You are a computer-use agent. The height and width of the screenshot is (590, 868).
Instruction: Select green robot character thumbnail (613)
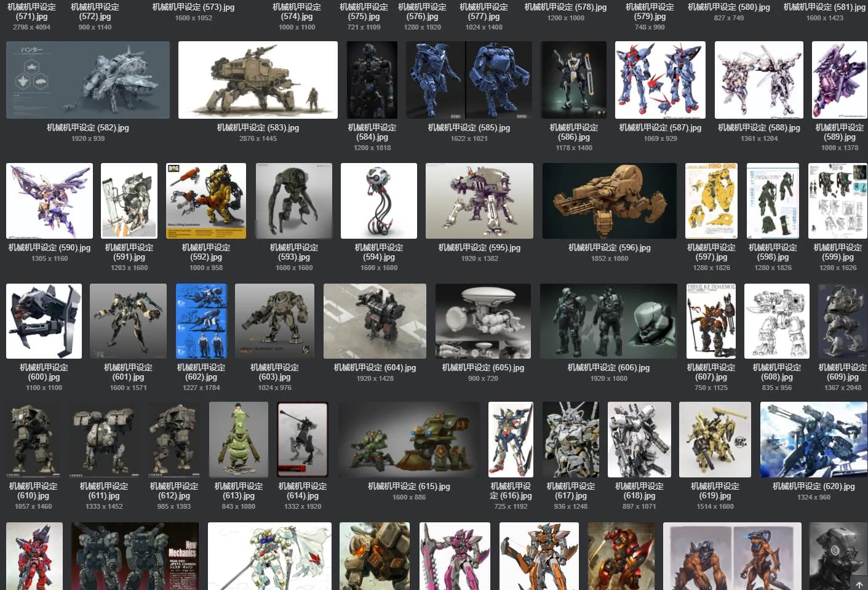tap(239, 440)
